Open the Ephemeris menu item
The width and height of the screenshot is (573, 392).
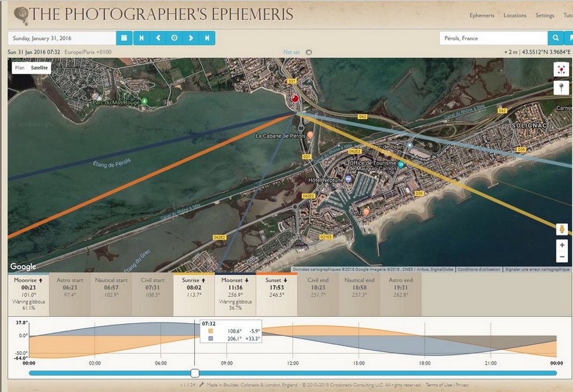coord(482,15)
